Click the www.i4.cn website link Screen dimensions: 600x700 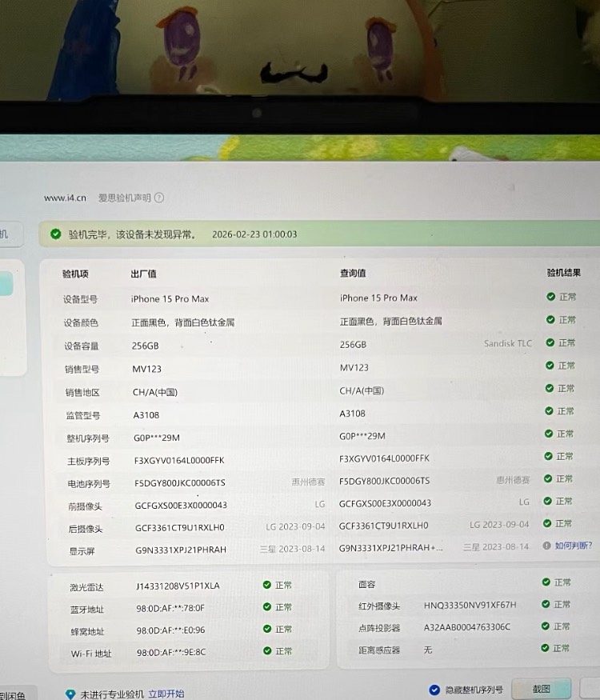point(65,198)
